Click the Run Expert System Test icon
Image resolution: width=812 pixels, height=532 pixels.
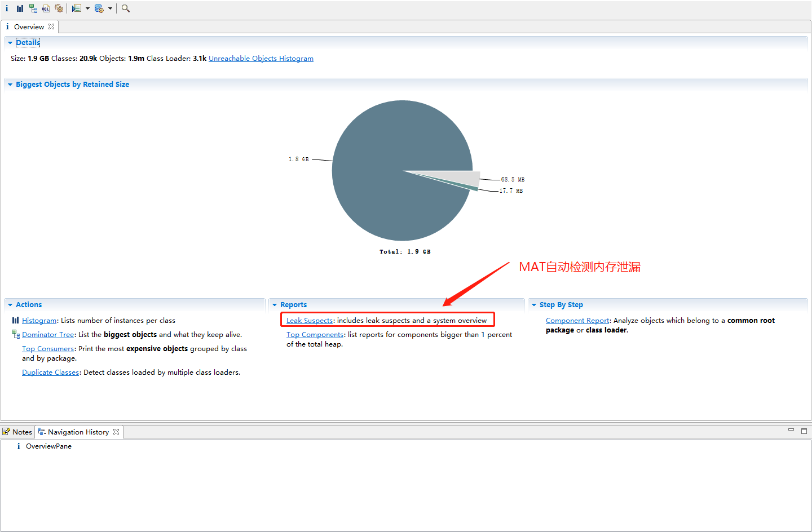(x=76, y=8)
